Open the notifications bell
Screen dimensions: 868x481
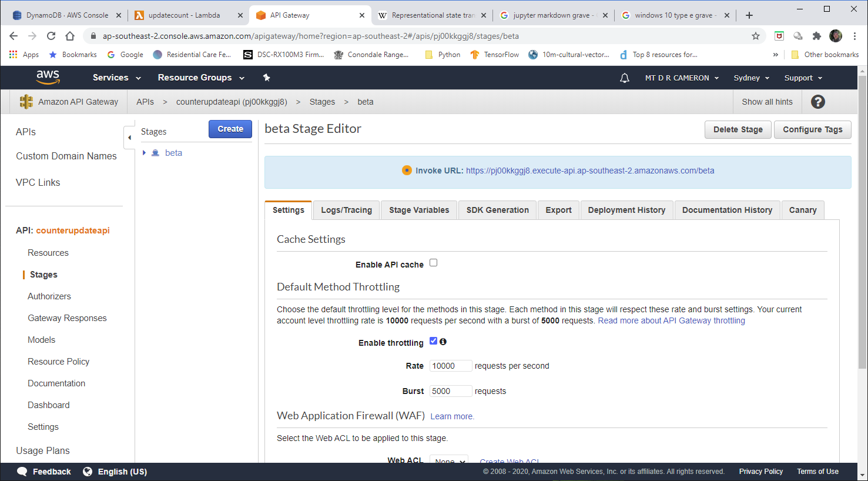625,78
